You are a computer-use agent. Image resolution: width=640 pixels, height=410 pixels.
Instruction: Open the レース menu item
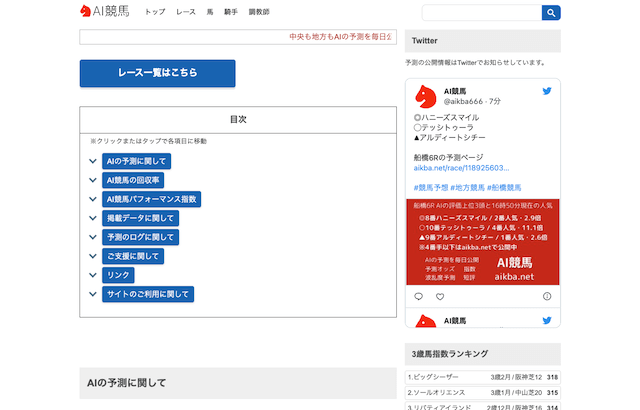click(x=186, y=12)
